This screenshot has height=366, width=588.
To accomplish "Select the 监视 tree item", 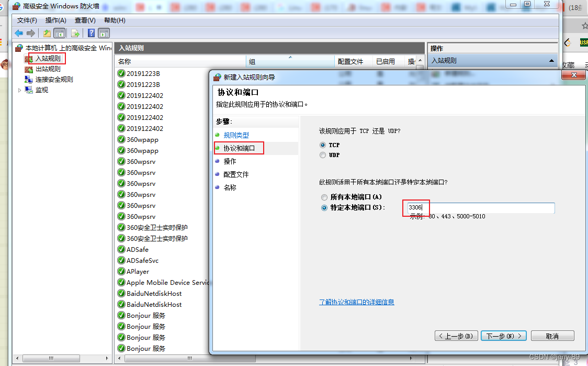I will click(42, 90).
